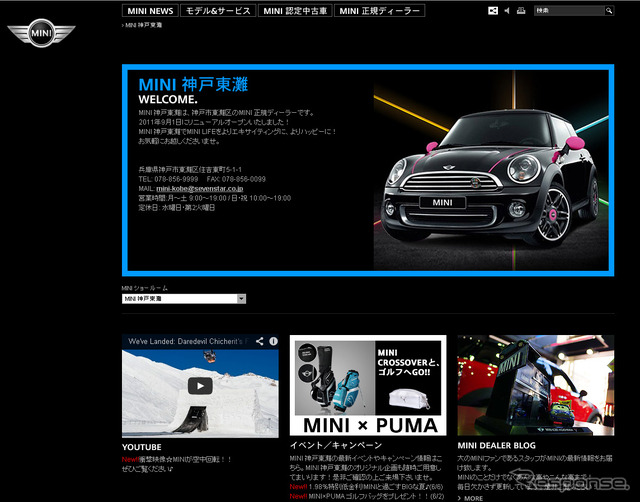Viewport: 640px width, 502px height.
Task: Click the print icon in the header
Action: (521, 11)
